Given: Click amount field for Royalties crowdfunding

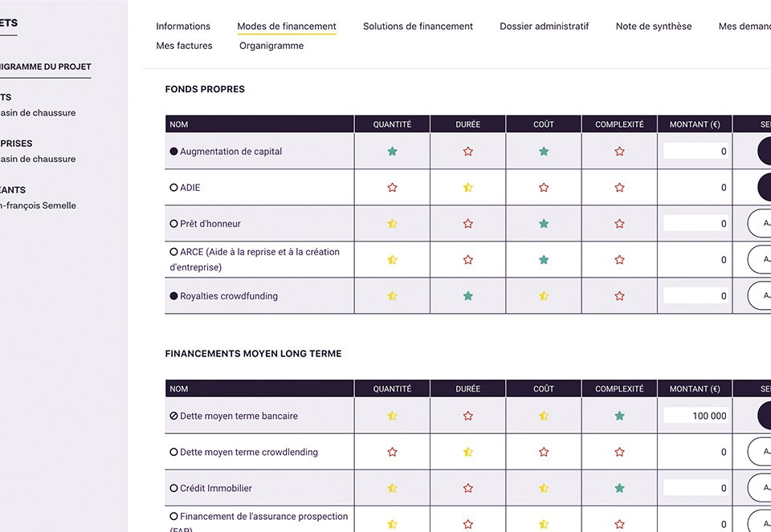Looking at the screenshot, I should [x=696, y=296].
